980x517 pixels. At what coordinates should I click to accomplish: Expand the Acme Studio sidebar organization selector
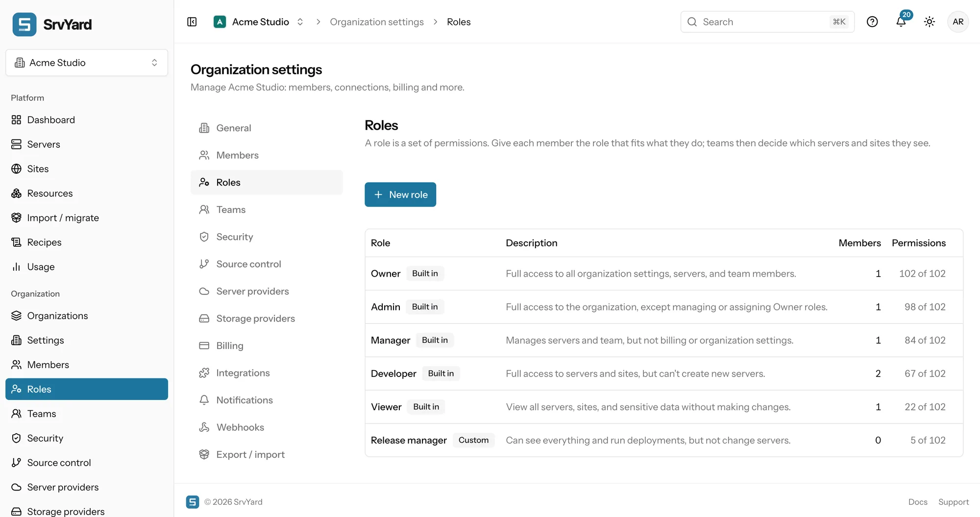[x=87, y=63]
